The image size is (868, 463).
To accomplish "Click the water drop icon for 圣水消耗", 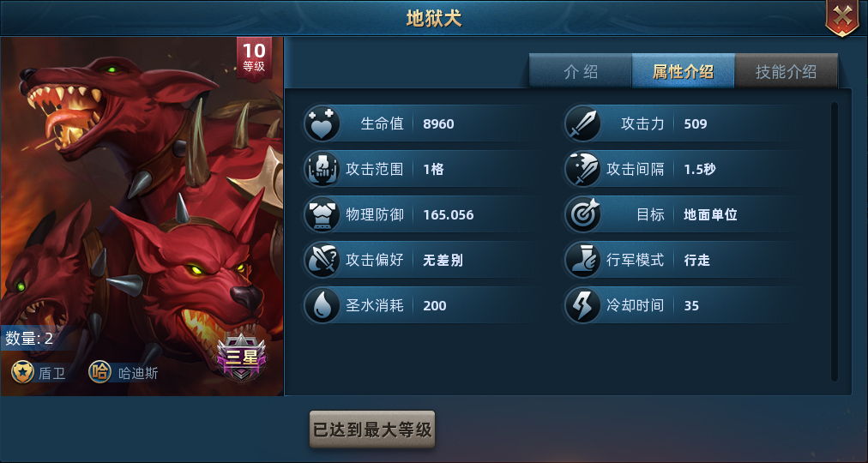I will pyautogui.click(x=322, y=305).
